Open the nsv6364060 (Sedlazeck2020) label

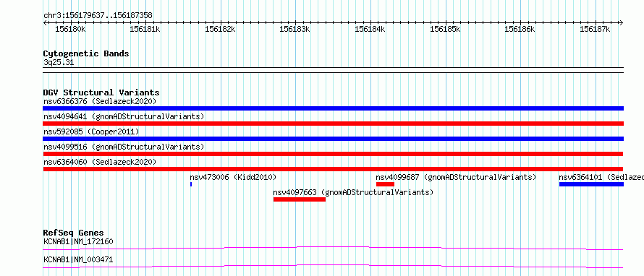[100, 162]
